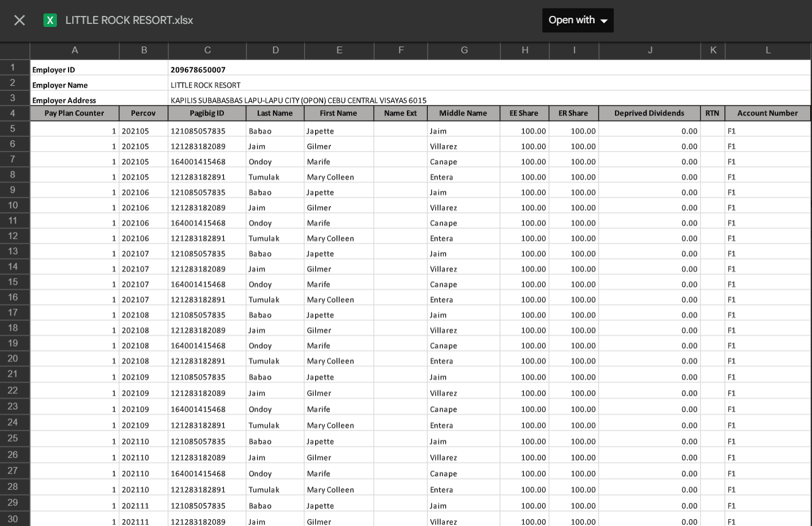Click the Pagibig ID header cell

(x=207, y=113)
